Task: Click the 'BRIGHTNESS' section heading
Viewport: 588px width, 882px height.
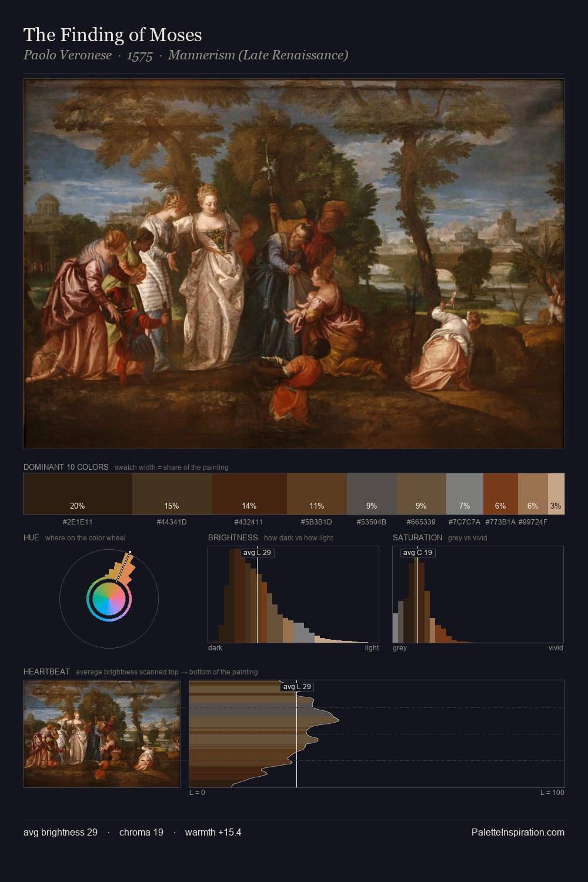Action: 233,537
